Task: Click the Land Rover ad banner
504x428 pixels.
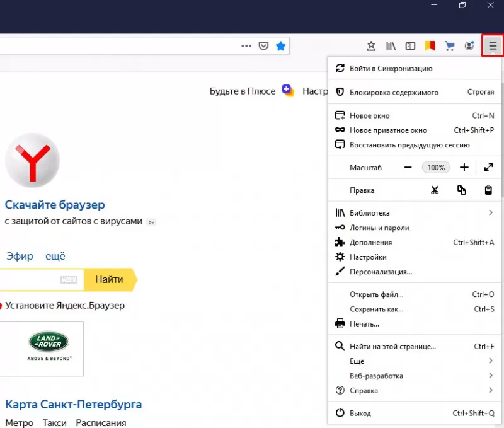Action: pyautogui.click(x=42, y=349)
